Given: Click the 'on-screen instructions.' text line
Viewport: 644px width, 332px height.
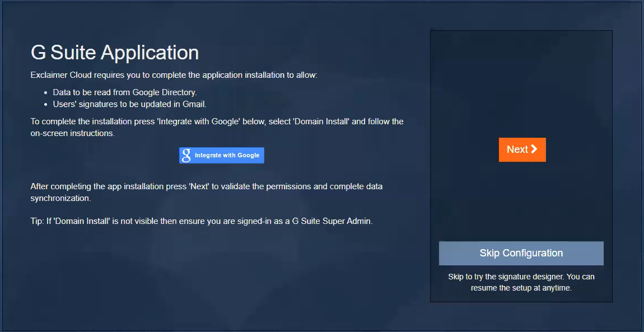Looking at the screenshot, I should tap(73, 134).
